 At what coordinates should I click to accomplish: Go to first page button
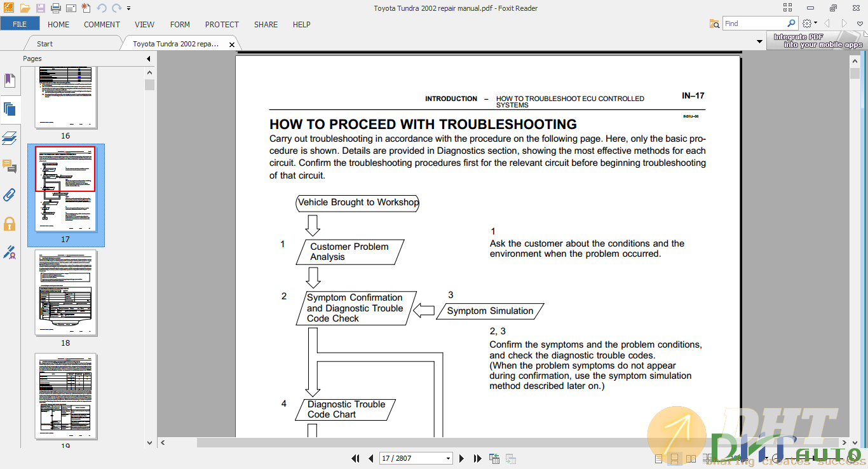click(x=356, y=458)
